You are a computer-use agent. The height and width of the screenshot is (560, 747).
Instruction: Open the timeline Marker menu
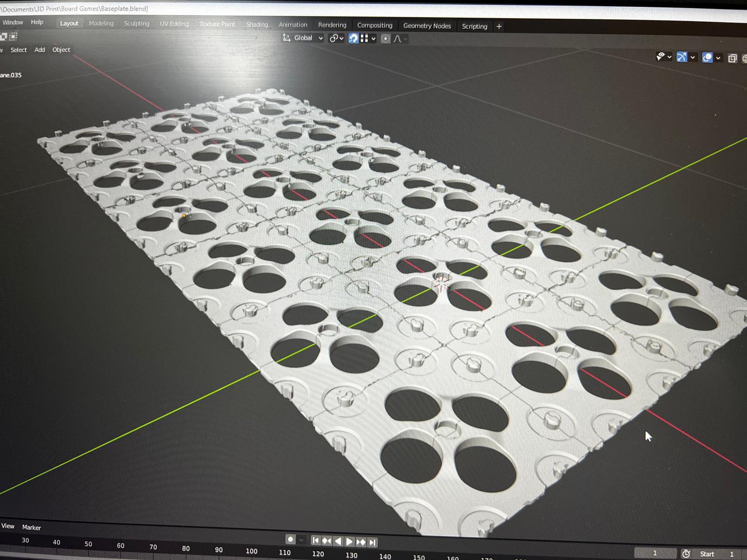pyautogui.click(x=31, y=527)
